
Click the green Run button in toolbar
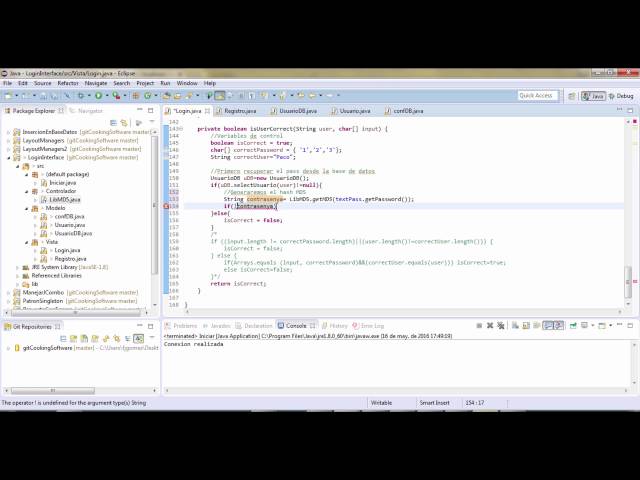pyautogui.click(x=98, y=96)
